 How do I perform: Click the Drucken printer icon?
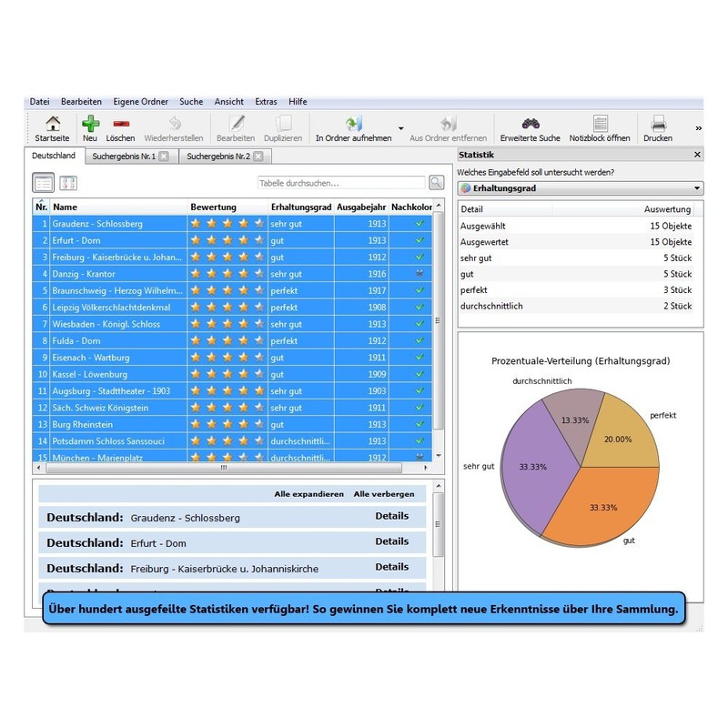[658, 124]
